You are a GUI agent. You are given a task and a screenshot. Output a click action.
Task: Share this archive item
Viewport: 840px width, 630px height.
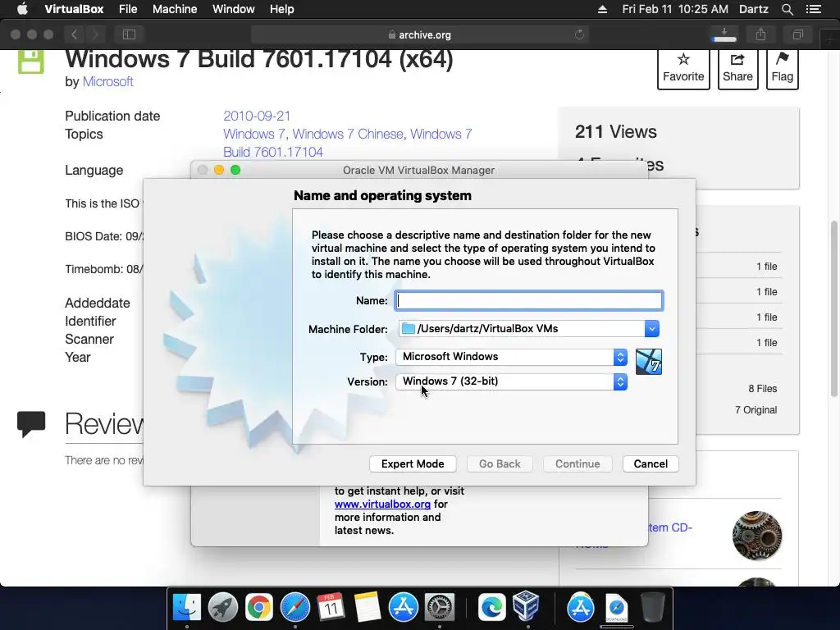click(x=737, y=68)
